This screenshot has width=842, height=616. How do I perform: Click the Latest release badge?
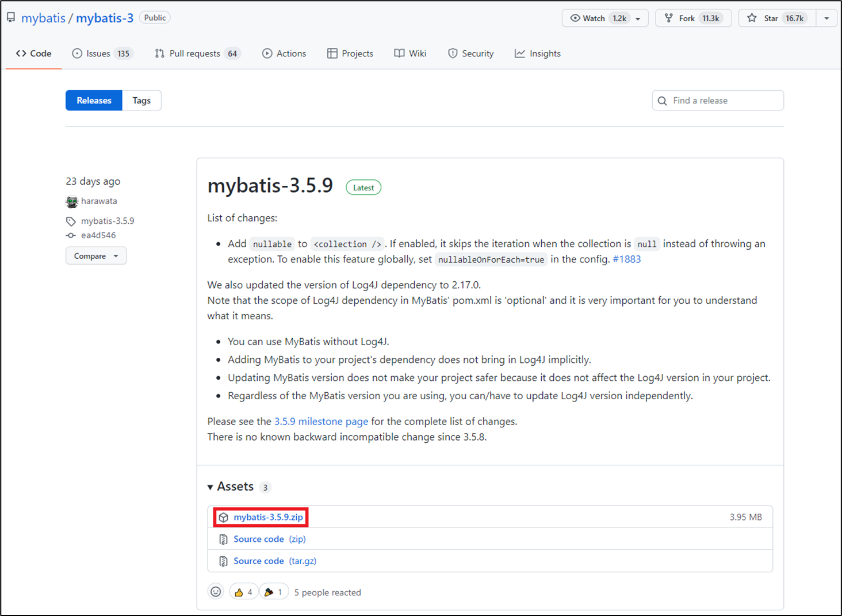(363, 188)
